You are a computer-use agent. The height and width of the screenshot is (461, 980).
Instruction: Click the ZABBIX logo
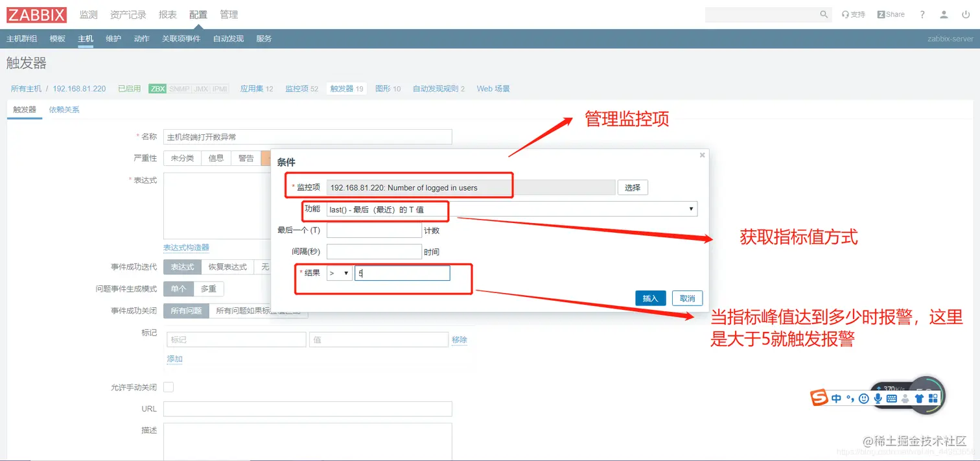click(36, 14)
